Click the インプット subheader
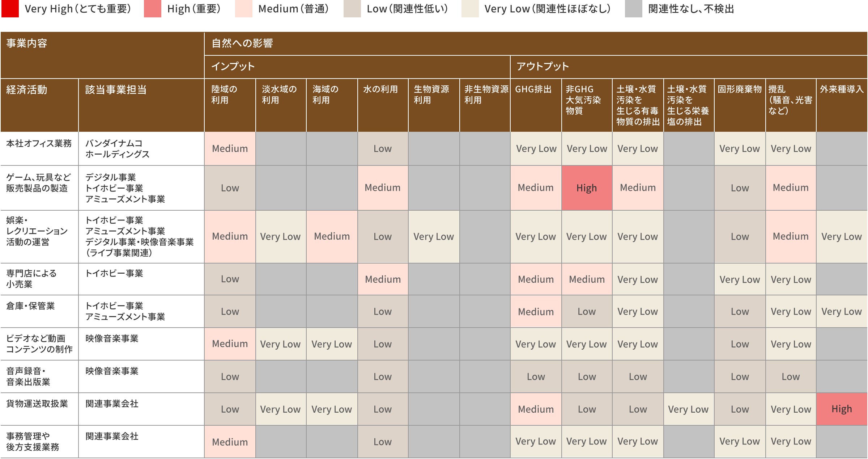 357,67
